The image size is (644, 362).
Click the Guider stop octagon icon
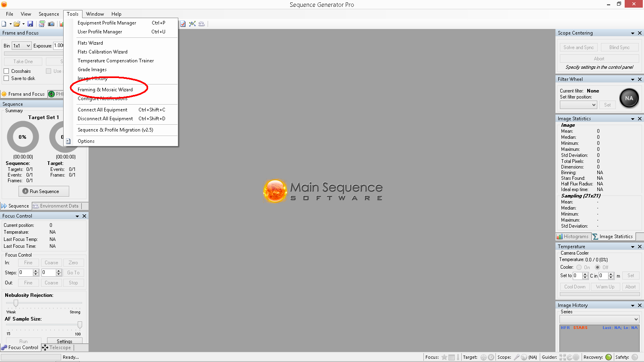pos(576,357)
